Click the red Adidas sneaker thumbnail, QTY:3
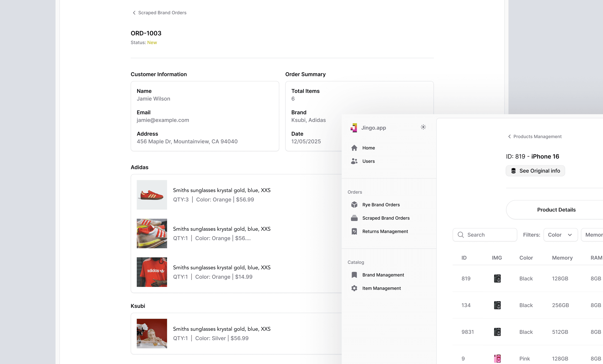Image resolution: width=603 pixels, height=364 pixels. coord(152,195)
